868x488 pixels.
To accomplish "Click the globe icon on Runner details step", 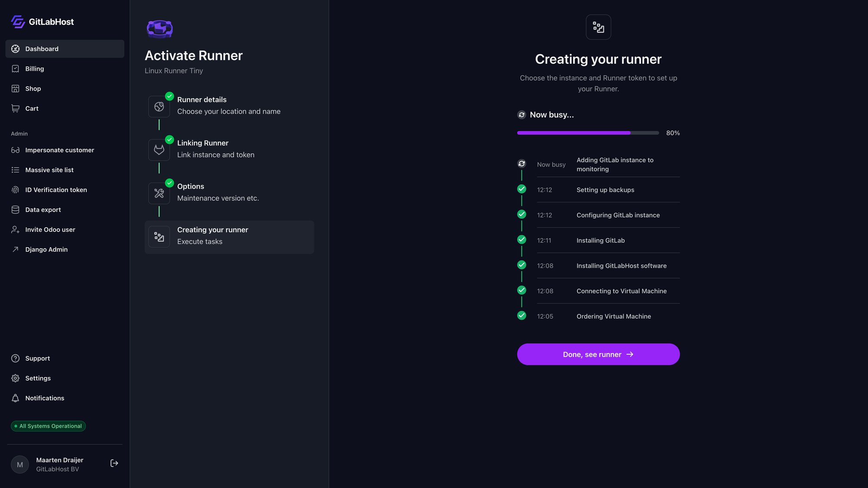I will point(159,106).
